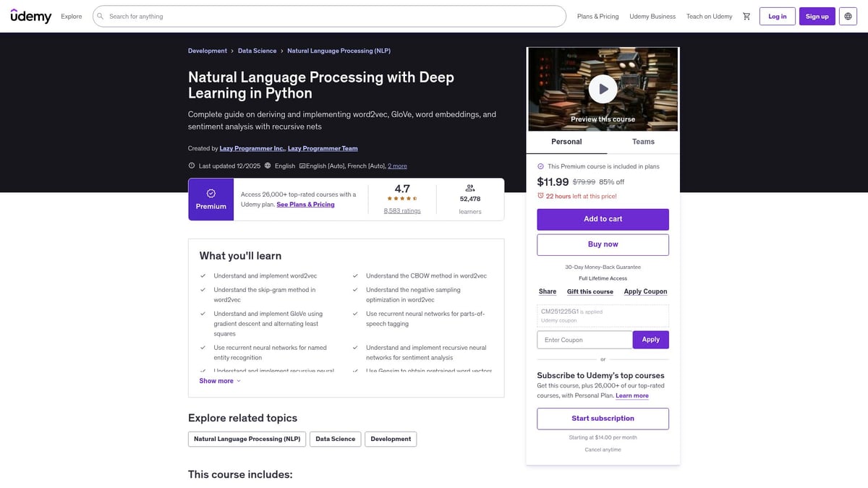Click checkmark beside recursive neural networks sentiment
This screenshot has width=868, height=488.
(x=355, y=348)
